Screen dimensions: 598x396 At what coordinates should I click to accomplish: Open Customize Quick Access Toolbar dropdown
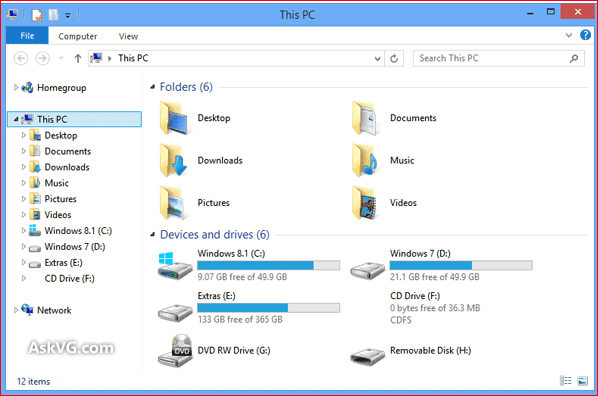tap(68, 16)
